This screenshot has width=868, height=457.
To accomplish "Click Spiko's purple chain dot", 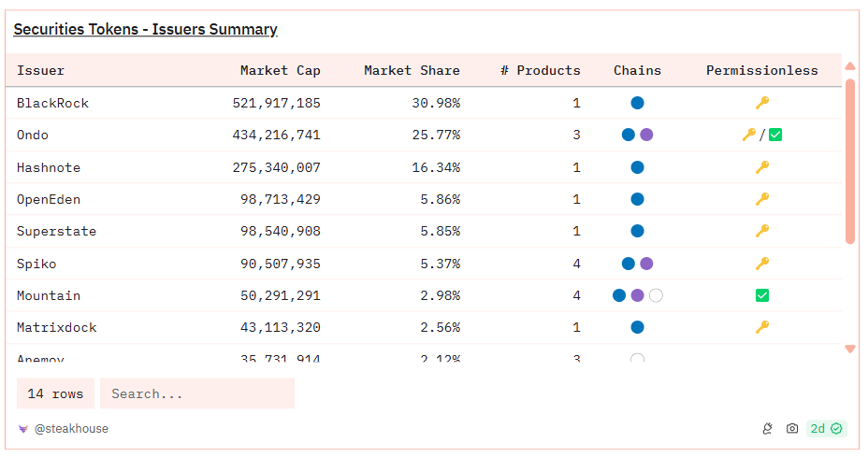I will pos(646,264).
